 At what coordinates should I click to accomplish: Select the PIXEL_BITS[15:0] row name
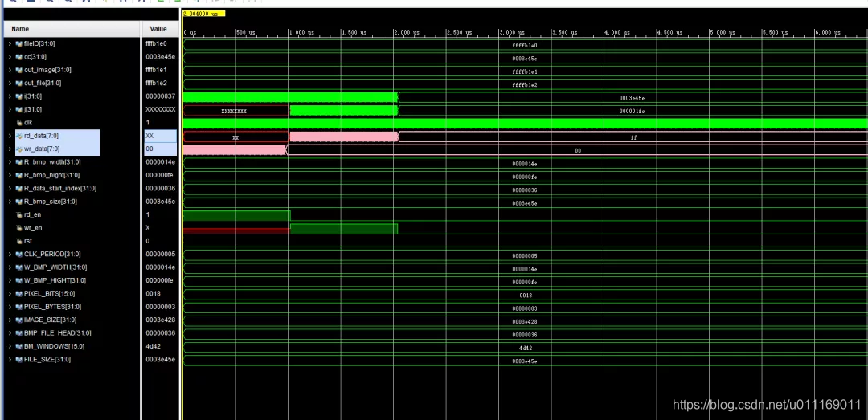coord(49,294)
